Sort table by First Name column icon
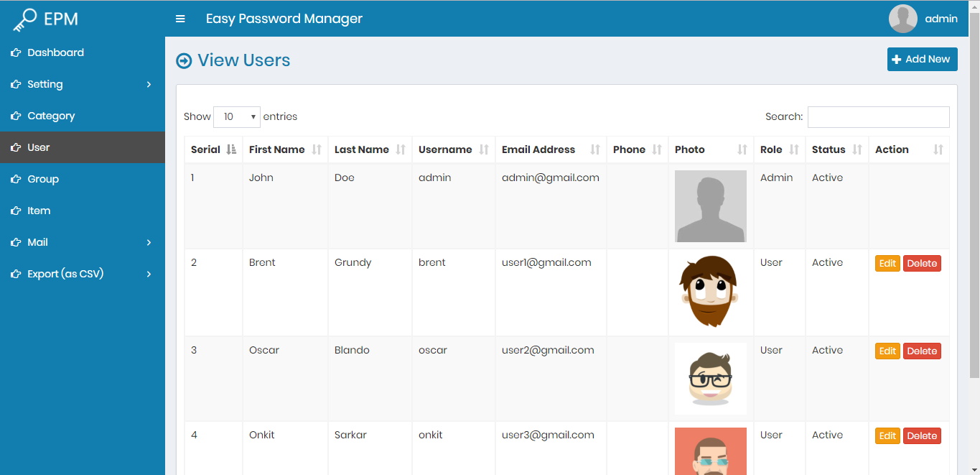The height and width of the screenshot is (475, 980). (317, 149)
